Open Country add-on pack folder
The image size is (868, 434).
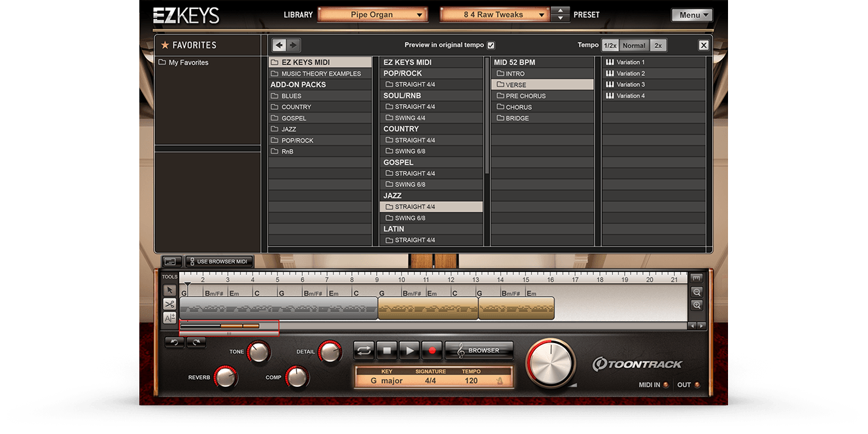click(320, 107)
